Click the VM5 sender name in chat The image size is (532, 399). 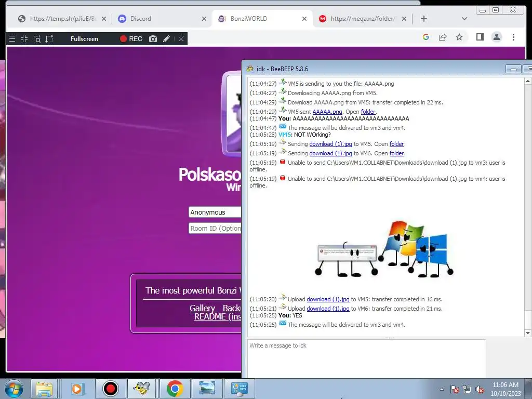(284, 135)
